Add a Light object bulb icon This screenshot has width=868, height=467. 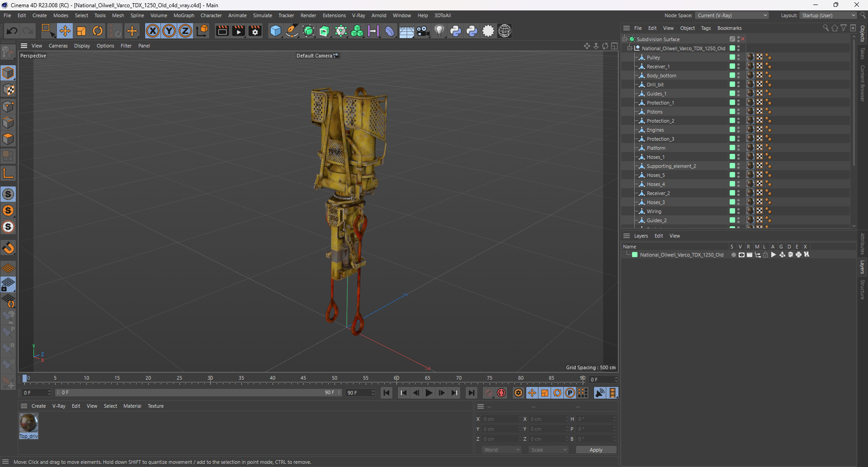[439, 31]
